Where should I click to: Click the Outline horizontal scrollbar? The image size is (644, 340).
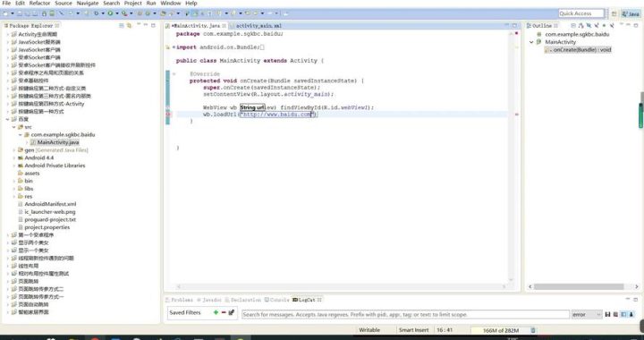(579, 286)
